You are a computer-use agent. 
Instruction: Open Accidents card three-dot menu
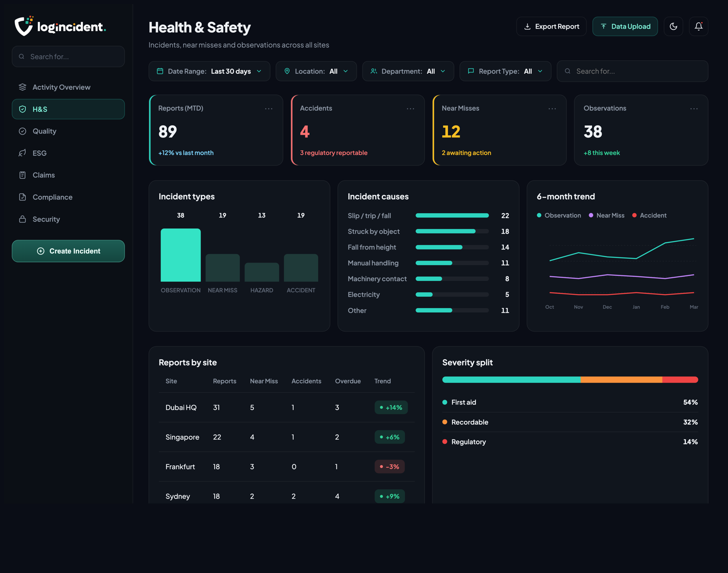pyautogui.click(x=411, y=109)
